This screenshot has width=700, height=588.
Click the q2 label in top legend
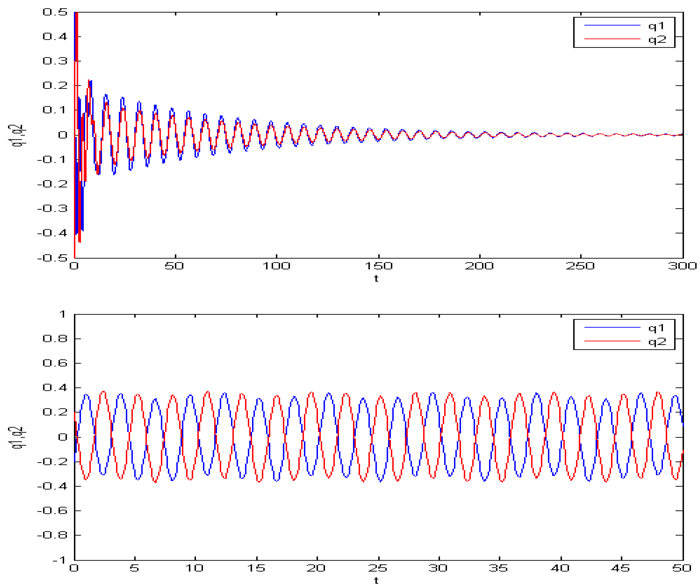(657, 40)
